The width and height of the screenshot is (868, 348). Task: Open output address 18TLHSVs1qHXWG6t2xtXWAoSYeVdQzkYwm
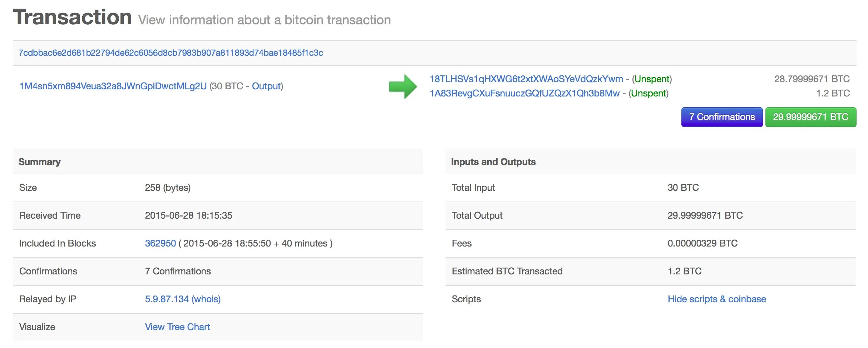[x=526, y=79]
